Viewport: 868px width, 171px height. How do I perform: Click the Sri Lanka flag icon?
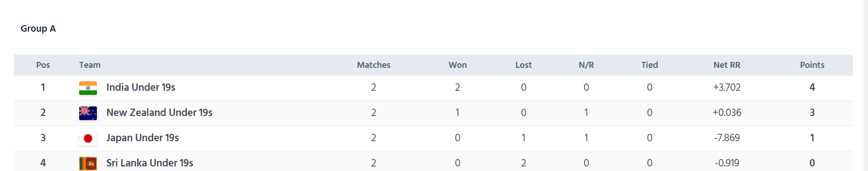(x=88, y=163)
